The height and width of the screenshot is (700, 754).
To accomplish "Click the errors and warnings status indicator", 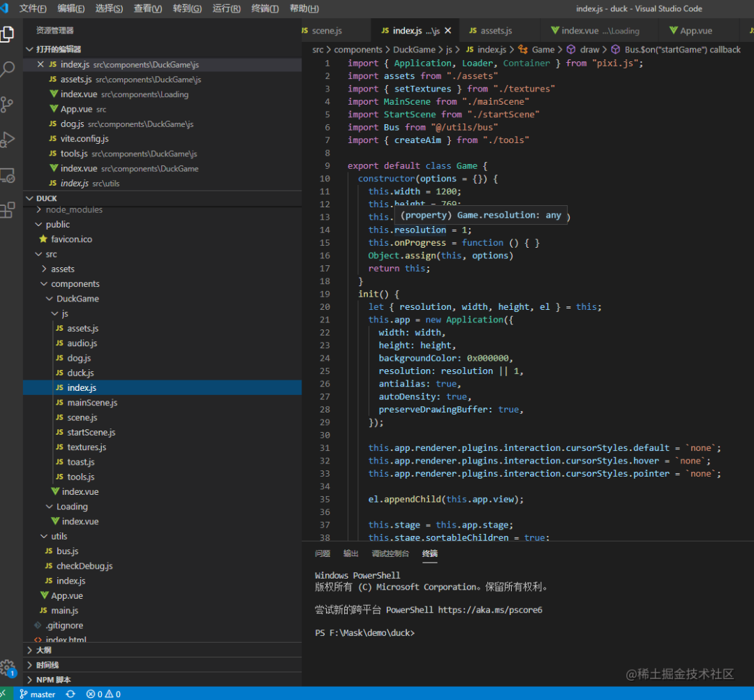I will (x=103, y=694).
